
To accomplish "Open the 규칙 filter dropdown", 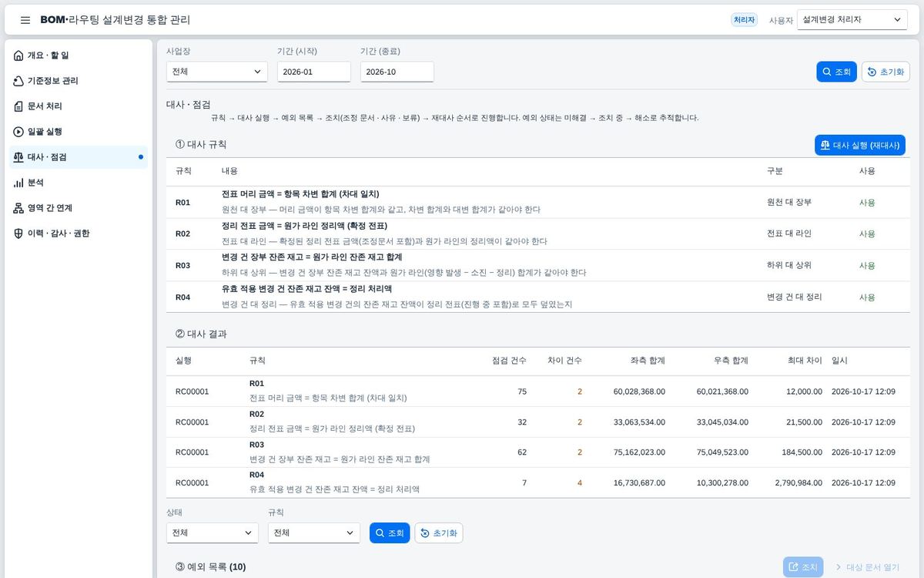I will (x=314, y=533).
